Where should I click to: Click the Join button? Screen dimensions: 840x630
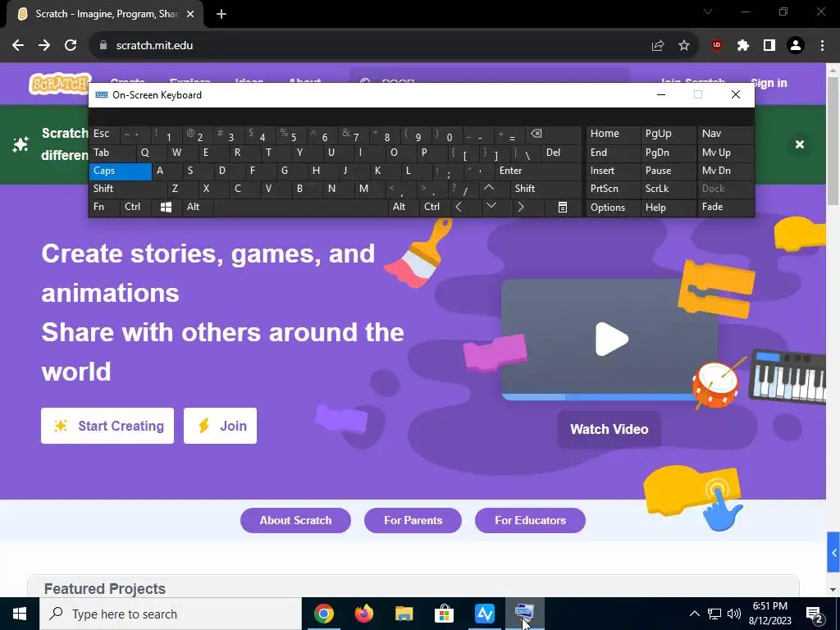[x=220, y=426]
